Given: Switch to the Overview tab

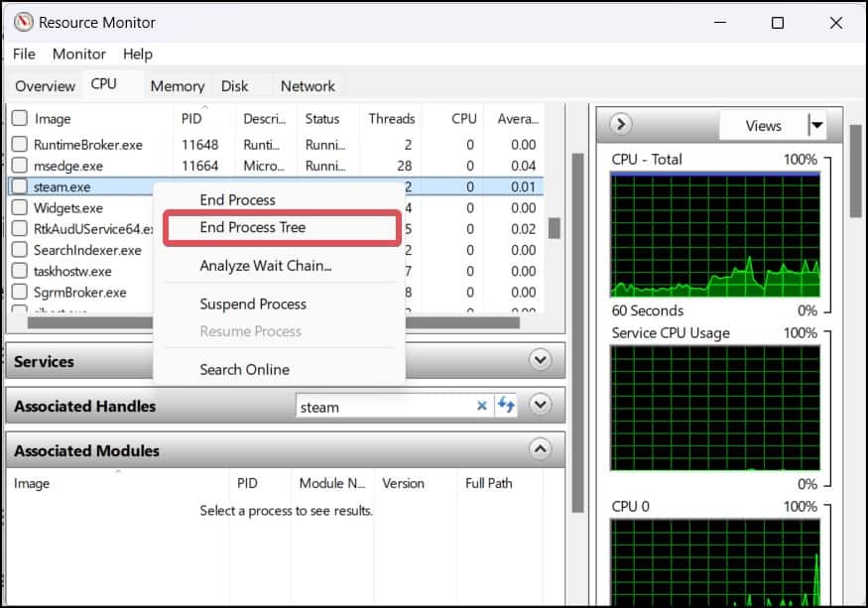Looking at the screenshot, I should [45, 86].
